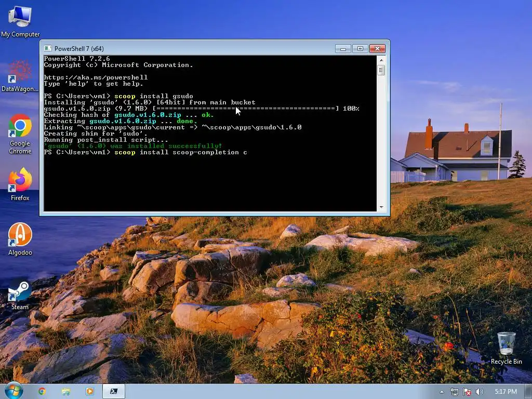Screen dimensions: 532x399
Task: Open Windows Explorer from the taskbar
Action: (66, 391)
